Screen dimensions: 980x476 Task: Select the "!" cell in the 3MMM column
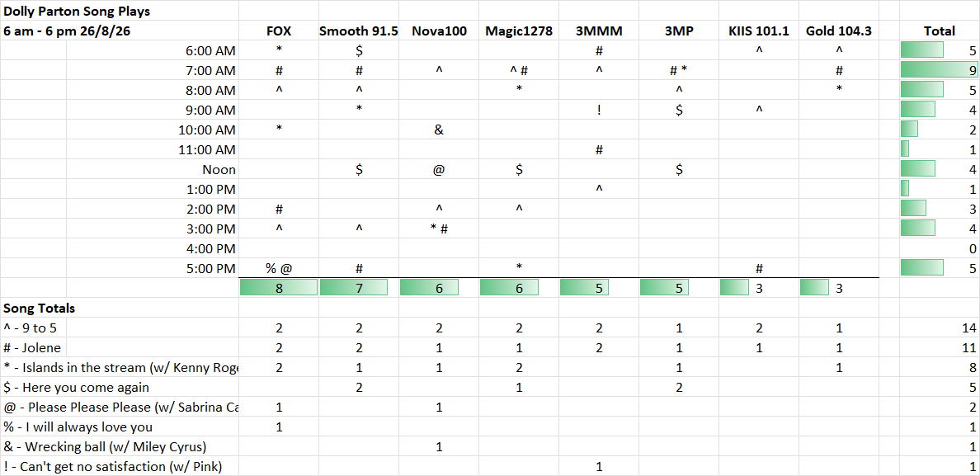(599, 110)
